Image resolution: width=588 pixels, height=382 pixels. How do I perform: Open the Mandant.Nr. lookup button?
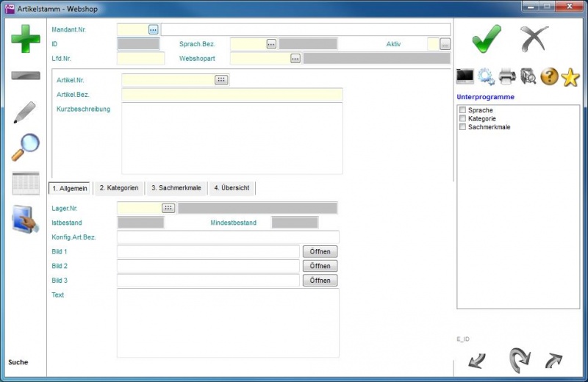(153, 29)
